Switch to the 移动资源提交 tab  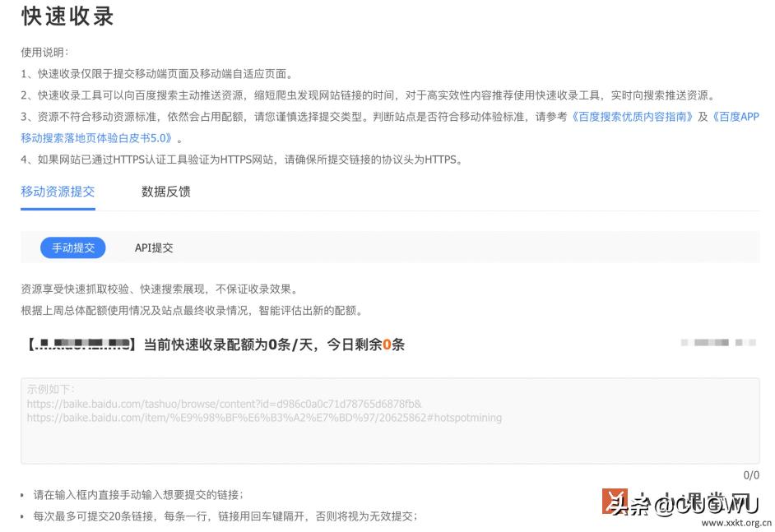[x=58, y=192]
